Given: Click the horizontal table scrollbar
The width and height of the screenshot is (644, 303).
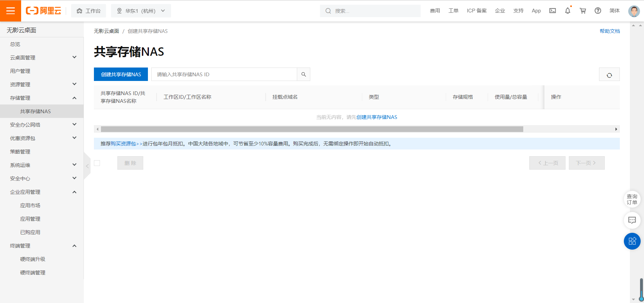Looking at the screenshot, I should [312, 129].
